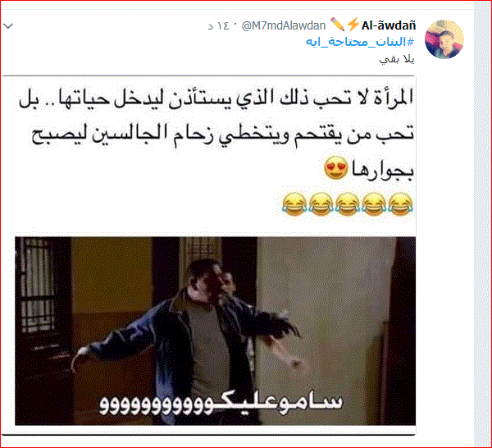Click the second laughing emoji from the right
Image resolution: width=492 pixels, height=448 pixels.
[x=374, y=204]
